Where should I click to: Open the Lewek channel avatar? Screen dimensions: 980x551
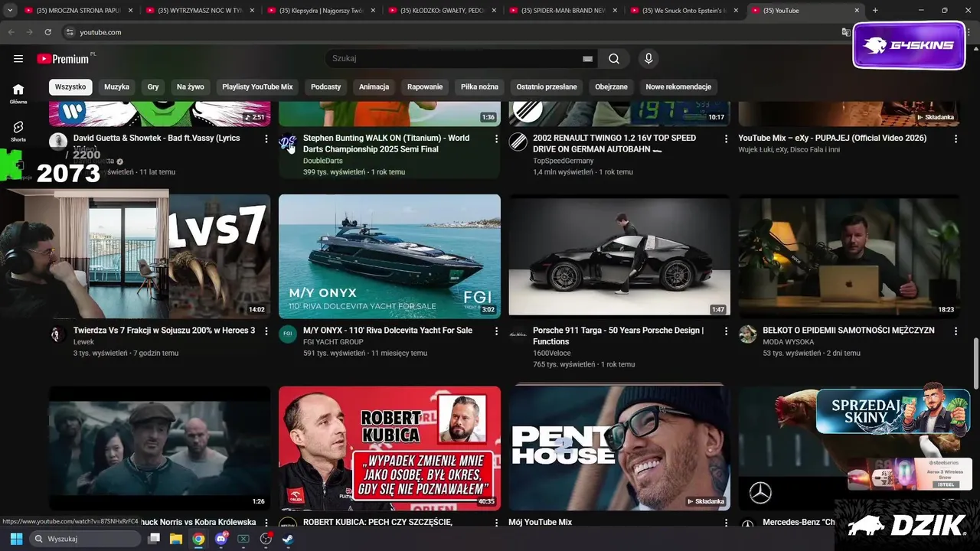click(58, 334)
